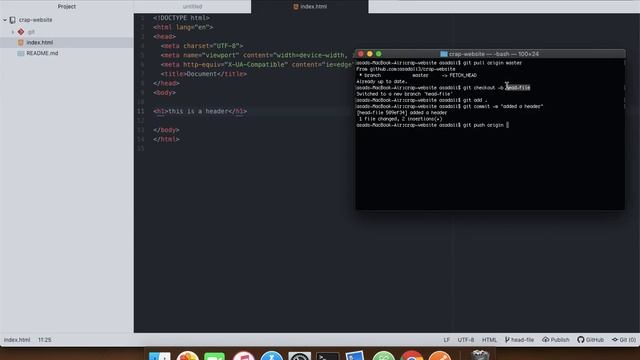Screen dimensions: 640x360
Task: Open iTunes from the dock
Action: pos(244,355)
